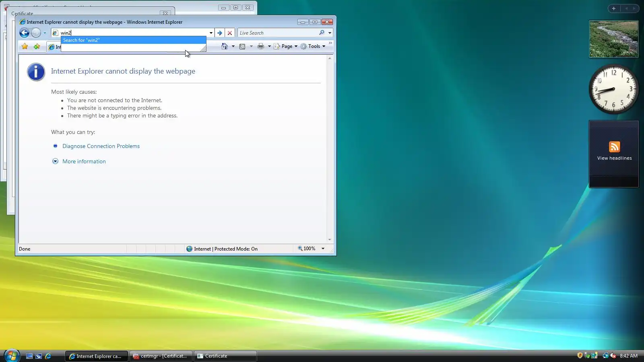Show more toolbar commands via the chevron

pyautogui.click(x=330, y=43)
